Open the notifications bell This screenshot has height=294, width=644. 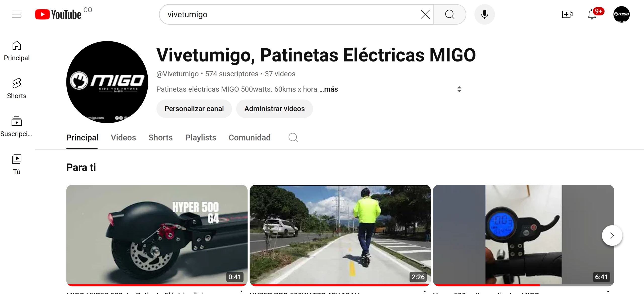tap(592, 14)
